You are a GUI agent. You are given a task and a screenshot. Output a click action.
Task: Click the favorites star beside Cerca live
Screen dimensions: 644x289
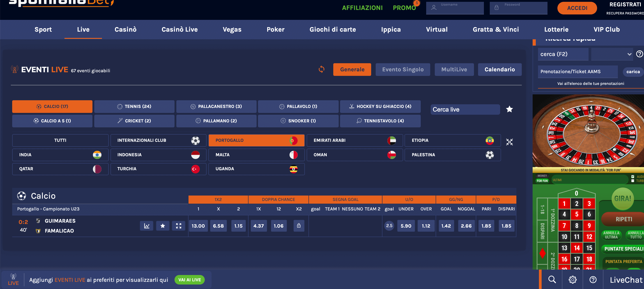tap(509, 109)
